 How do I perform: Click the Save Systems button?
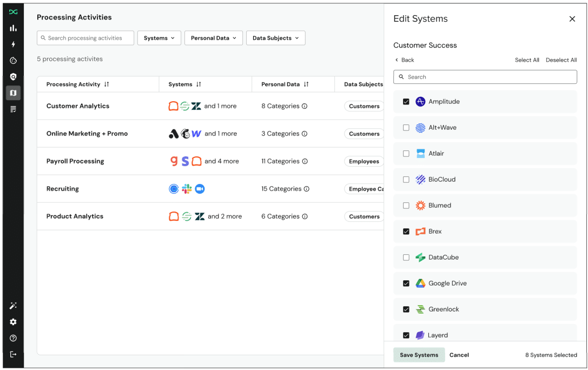click(419, 355)
